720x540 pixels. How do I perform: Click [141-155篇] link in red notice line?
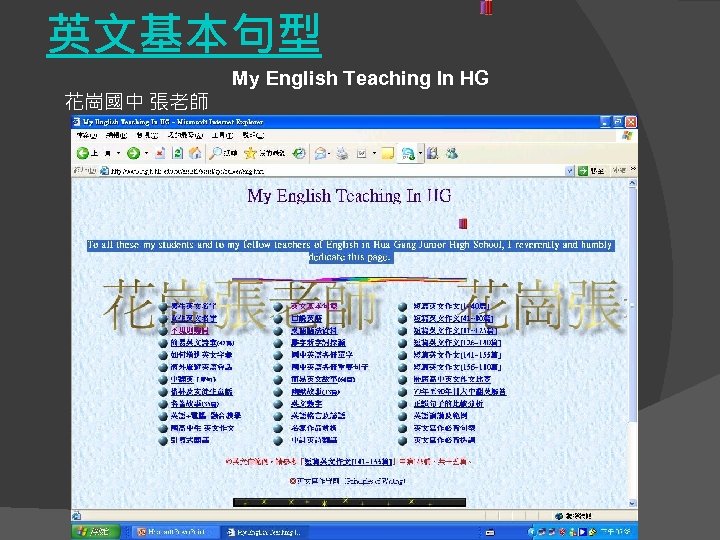348,461
